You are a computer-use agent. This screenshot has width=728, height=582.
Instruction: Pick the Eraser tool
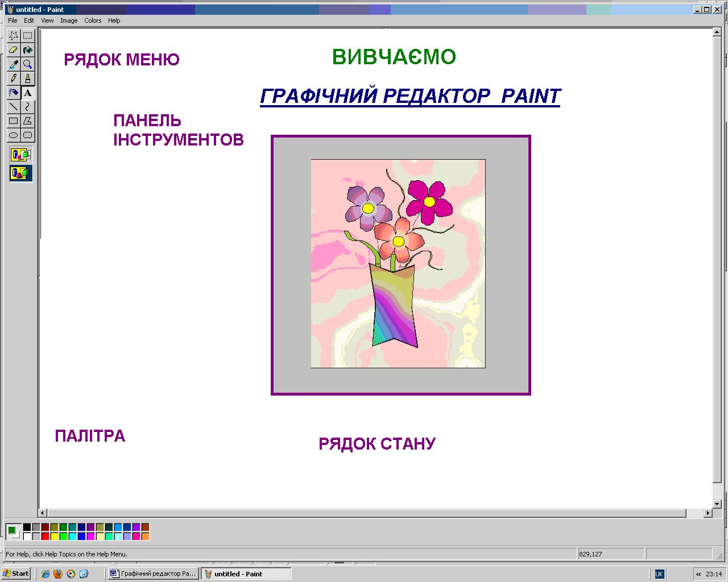click(14, 50)
